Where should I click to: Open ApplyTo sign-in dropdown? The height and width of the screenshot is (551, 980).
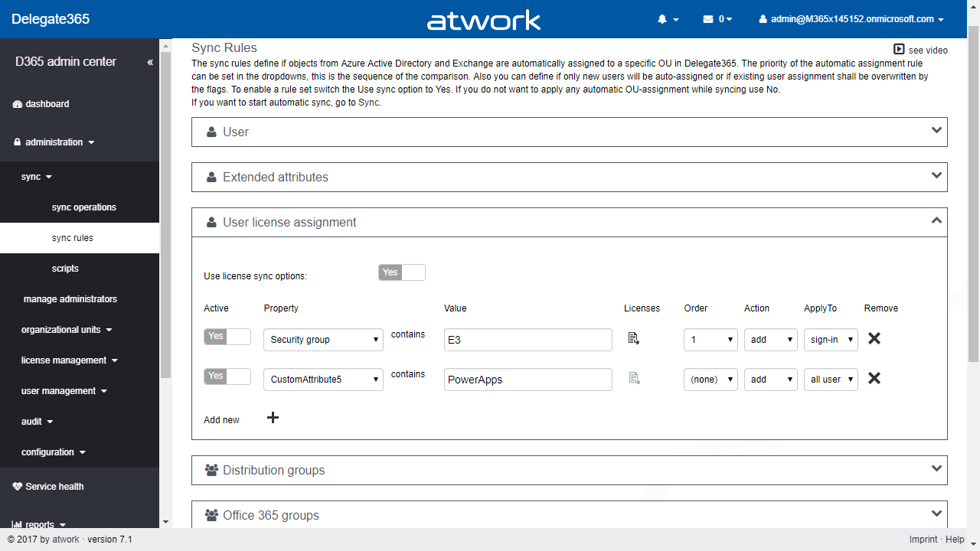(831, 340)
